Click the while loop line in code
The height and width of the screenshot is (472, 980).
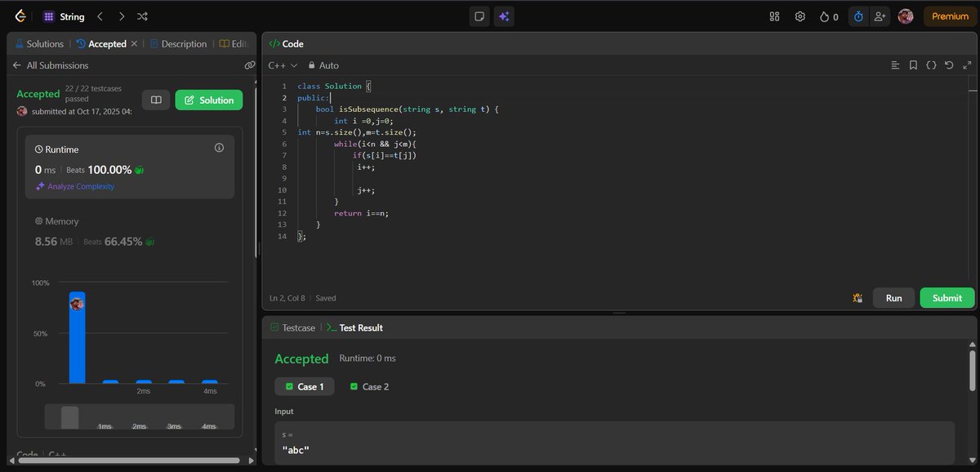(375, 144)
